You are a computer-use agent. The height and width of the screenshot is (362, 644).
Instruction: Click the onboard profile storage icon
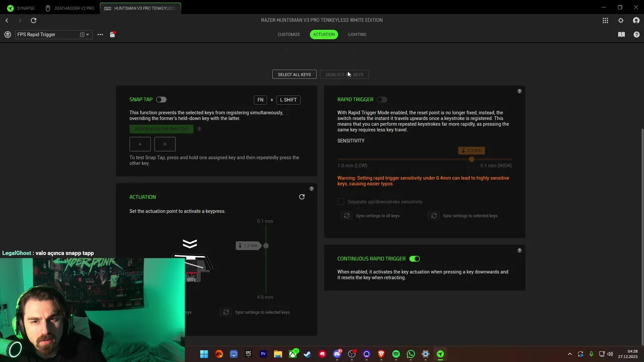point(112,35)
